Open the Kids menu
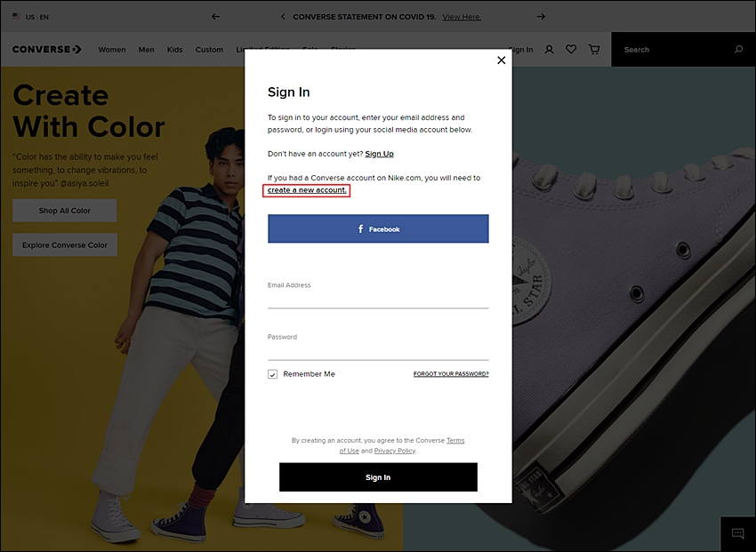Screen dimensions: 756x552 click(174, 50)
